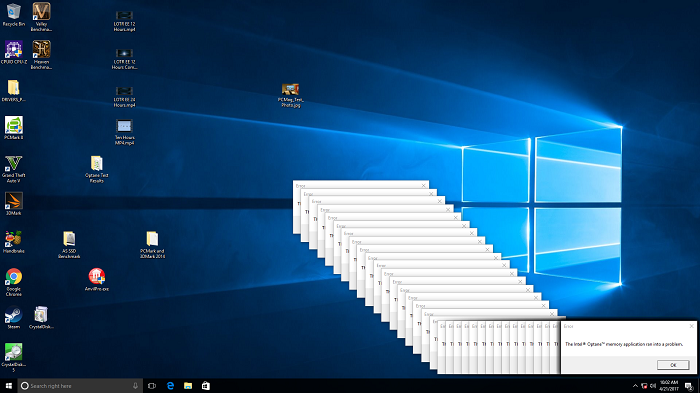This screenshot has height=393, width=700.
Task: Select the Optane Test Results folder
Action: click(x=96, y=169)
